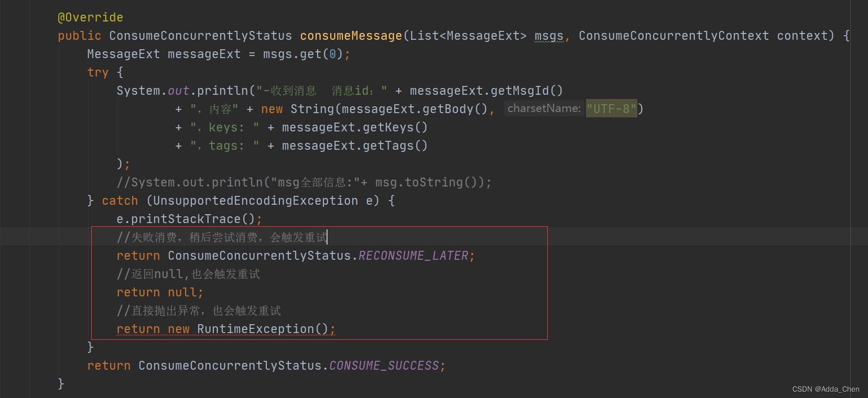Click UnsupportedEncodingException in catch clause
The height and width of the screenshot is (398, 868).
(256, 201)
